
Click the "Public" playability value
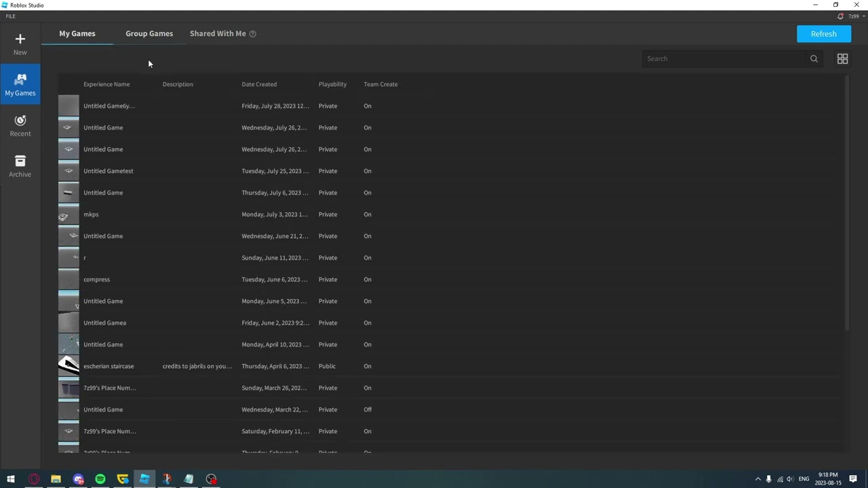(x=327, y=367)
